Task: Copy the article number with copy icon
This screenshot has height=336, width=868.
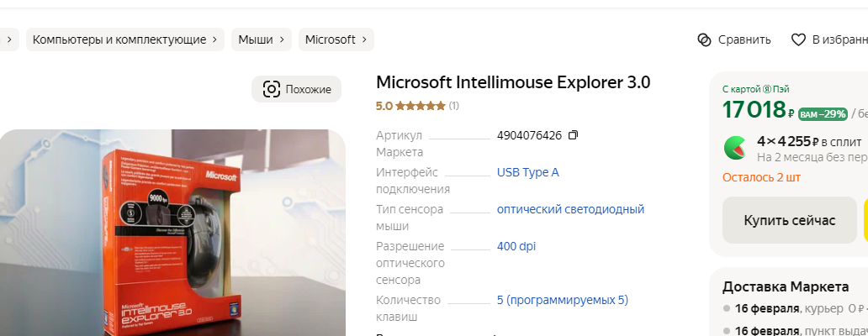Action: [573, 135]
